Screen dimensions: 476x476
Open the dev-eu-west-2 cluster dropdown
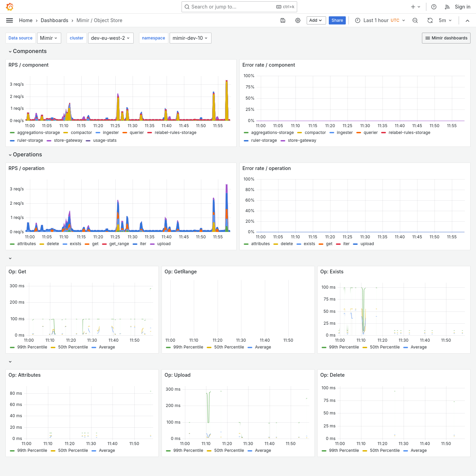(x=111, y=38)
